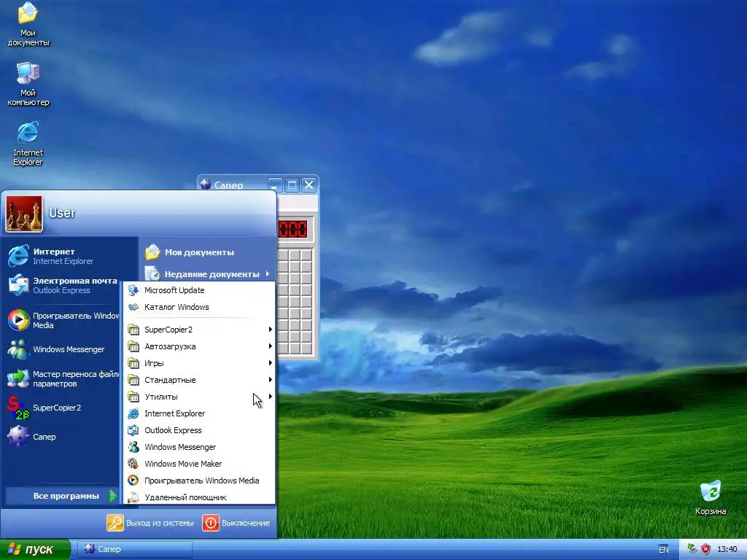This screenshot has width=747, height=560.
Task: Open Проигрыватель Windows Media in programs list
Action: click(x=199, y=481)
